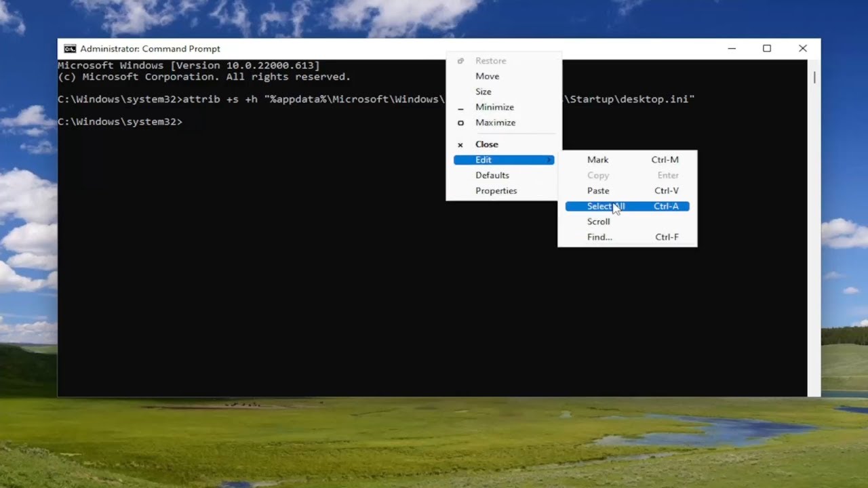Choose Mark in the Edit submenu
Viewport: 868px width, 488px height.
(627, 160)
